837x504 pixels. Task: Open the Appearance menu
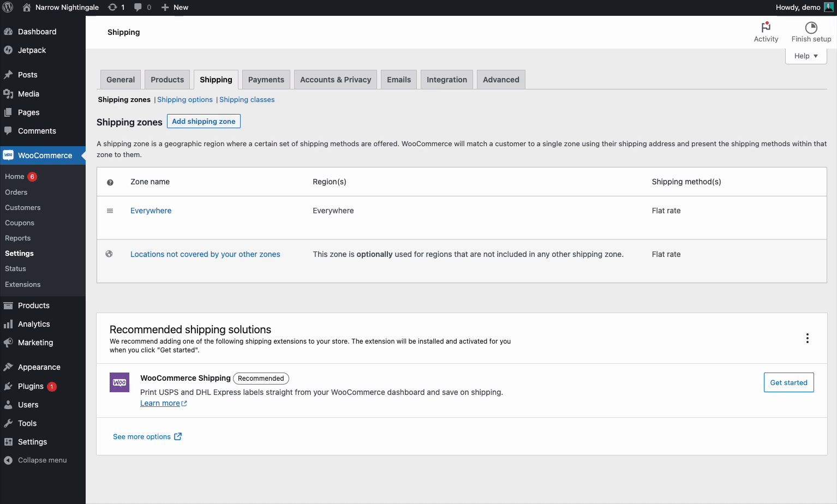pos(43,367)
